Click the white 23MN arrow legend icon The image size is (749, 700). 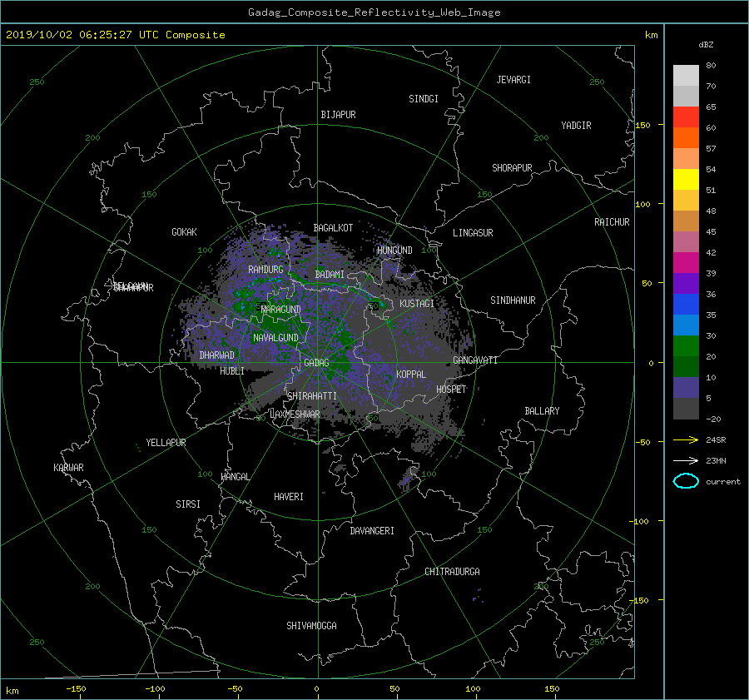pos(686,460)
